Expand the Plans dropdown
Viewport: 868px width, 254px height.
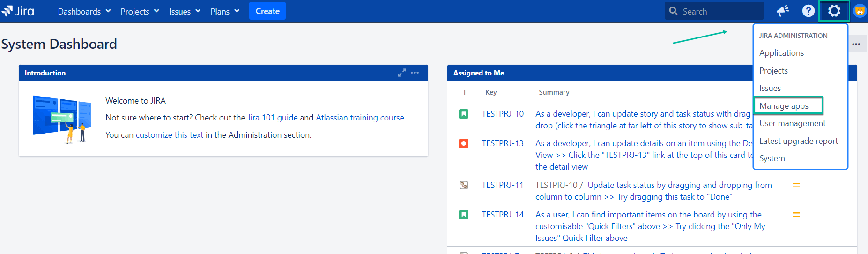[x=225, y=11]
